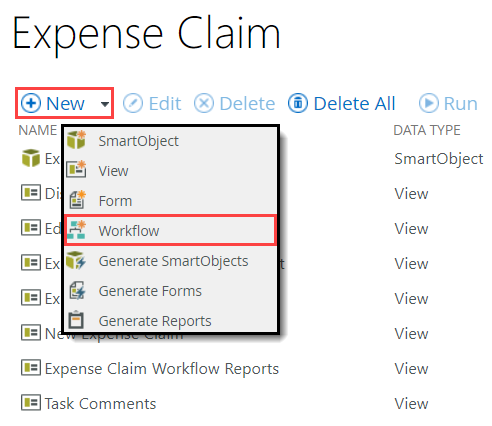Click the Generate Reports clipboard icon
The width and height of the screenshot is (492, 426).
[76, 320]
